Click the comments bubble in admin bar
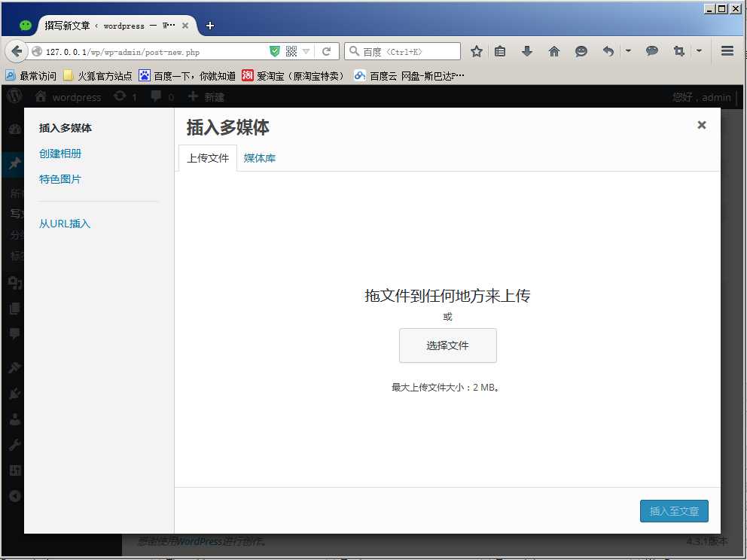This screenshot has width=747, height=560. pos(162,97)
